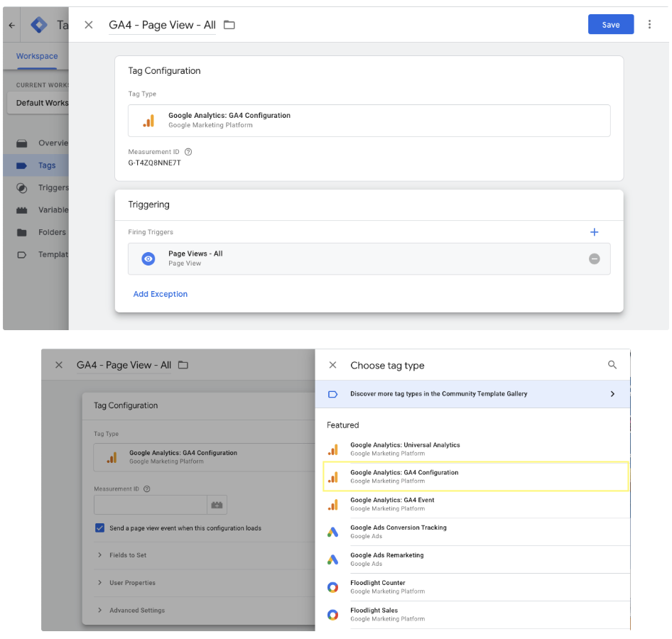The image size is (672, 639).
Task: Click the Triggers sidebar icon
Action: [22, 188]
